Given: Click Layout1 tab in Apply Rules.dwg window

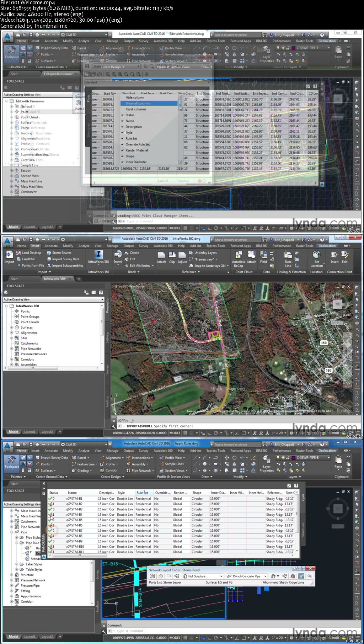Looking at the screenshot, I should pos(30,637).
